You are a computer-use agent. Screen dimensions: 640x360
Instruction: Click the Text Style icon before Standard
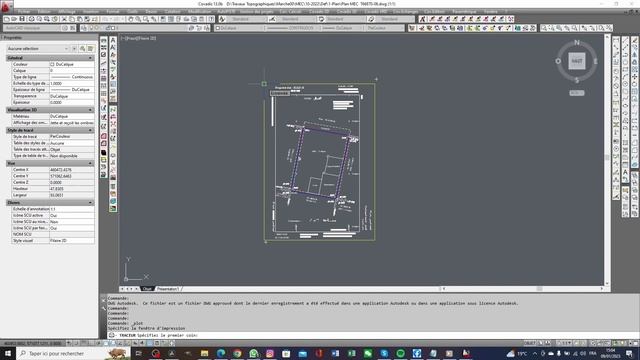[x=222, y=19]
